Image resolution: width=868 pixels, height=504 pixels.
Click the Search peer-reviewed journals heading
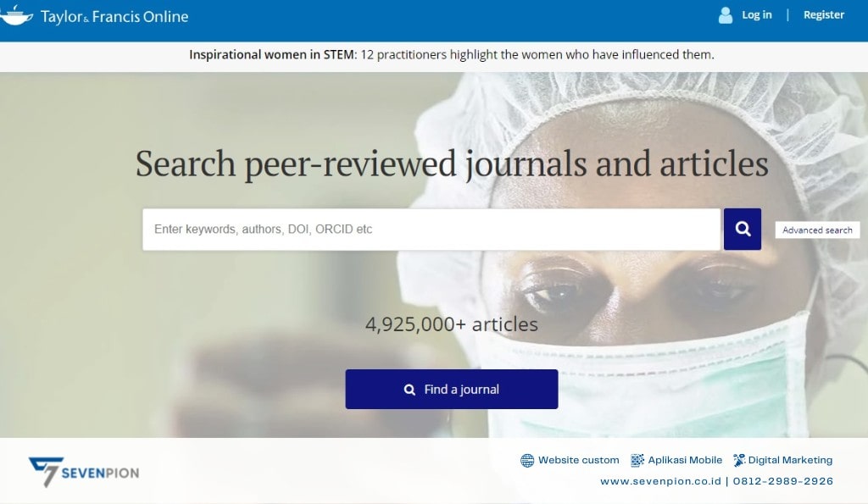tap(452, 163)
